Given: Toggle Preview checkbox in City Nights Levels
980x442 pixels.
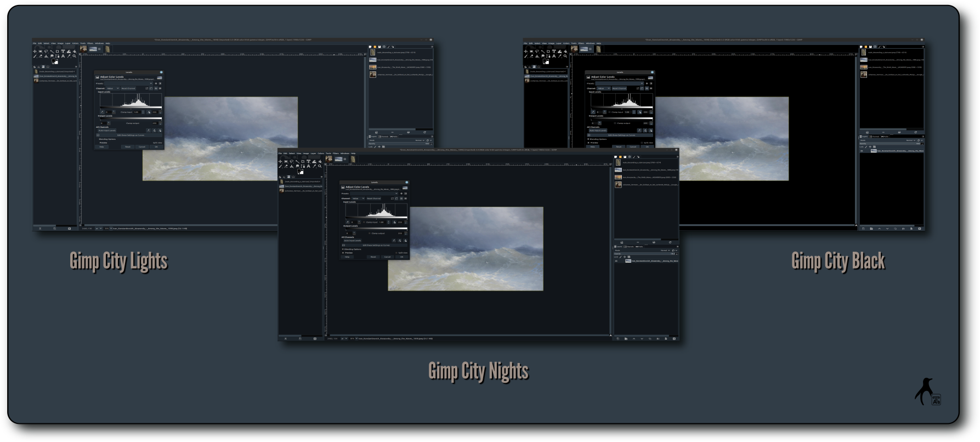Looking at the screenshot, I should tap(343, 253).
